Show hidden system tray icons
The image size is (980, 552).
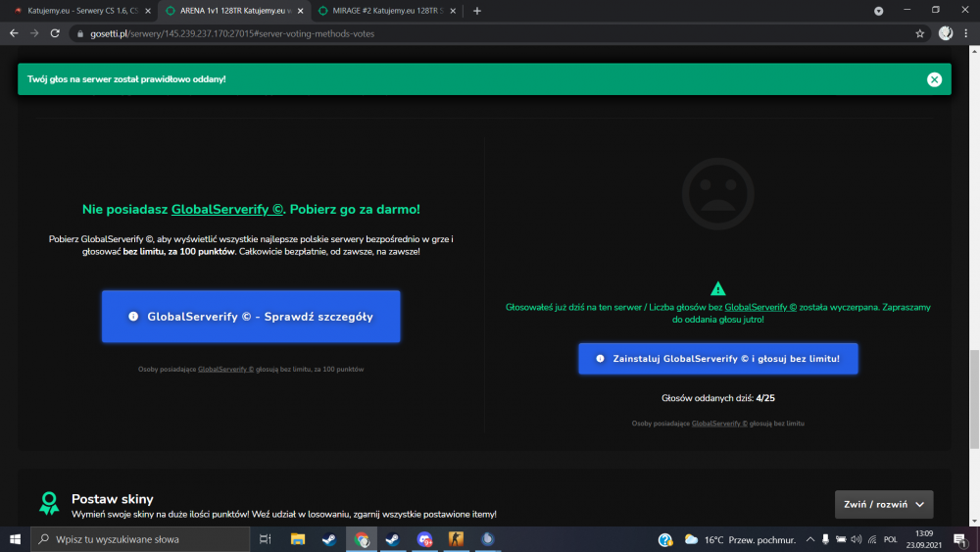[810, 539]
